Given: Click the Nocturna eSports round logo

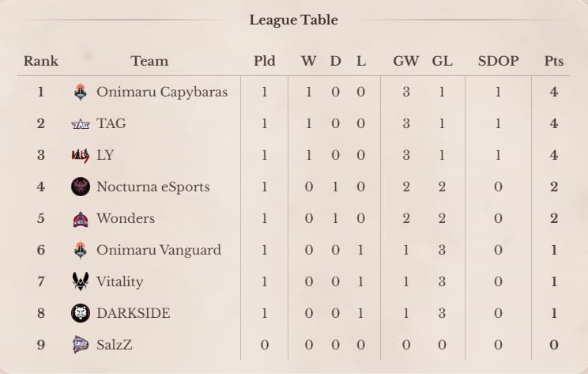Looking at the screenshot, I should pyautogui.click(x=81, y=187).
